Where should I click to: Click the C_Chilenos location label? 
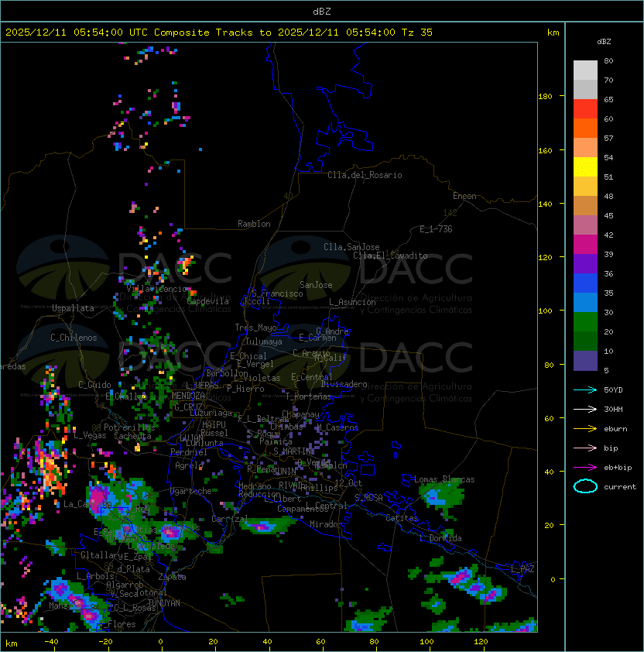[x=74, y=338]
